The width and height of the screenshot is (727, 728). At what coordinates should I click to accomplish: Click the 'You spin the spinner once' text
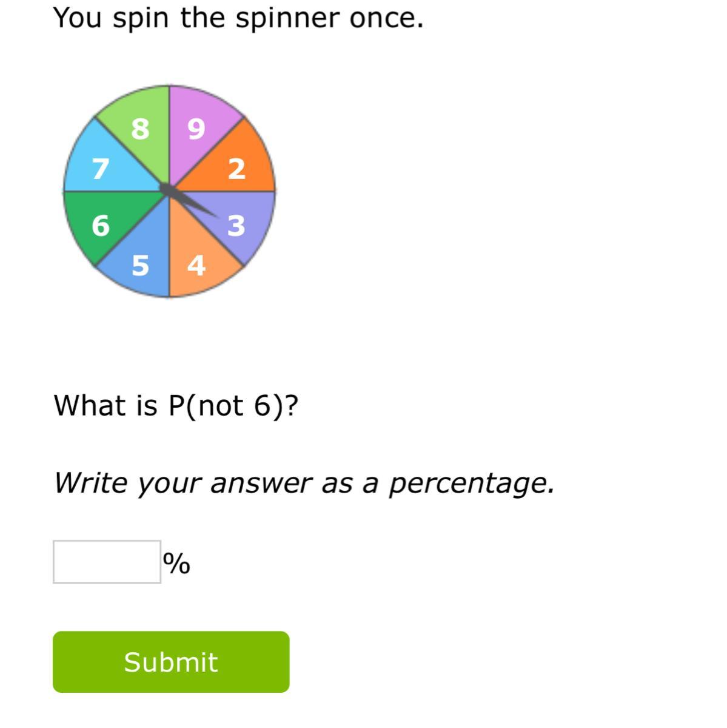pyautogui.click(x=238, y=18)
